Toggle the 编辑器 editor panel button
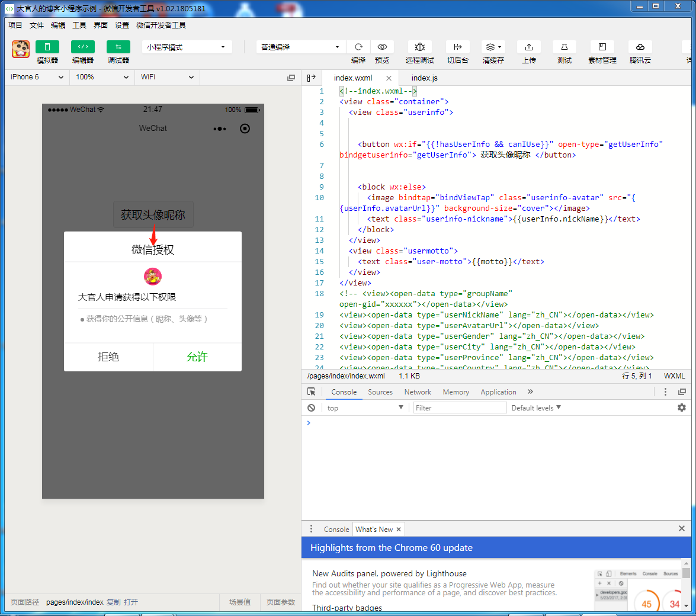The image size is (696, 616). 82,47
